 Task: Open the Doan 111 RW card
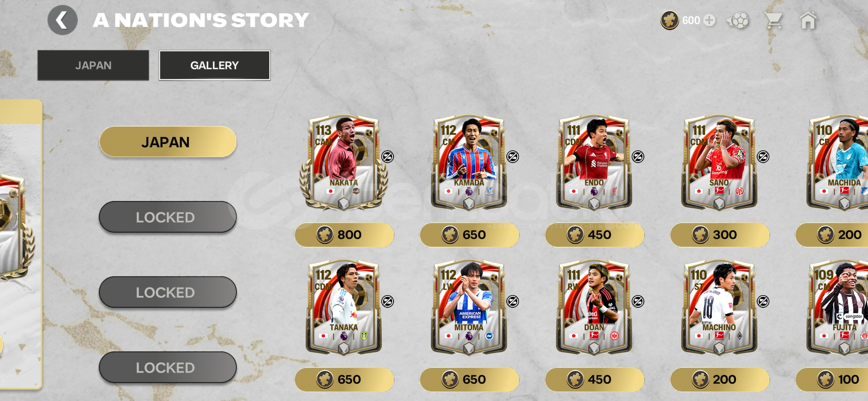coord(594,307)
